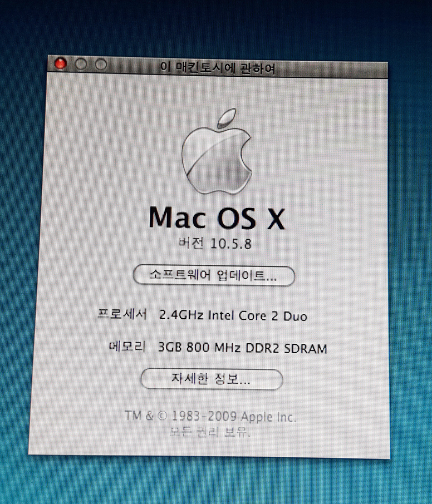Click the 모든 권리 보유. text
Screen dimensions: 432x504
click(210, 432)
